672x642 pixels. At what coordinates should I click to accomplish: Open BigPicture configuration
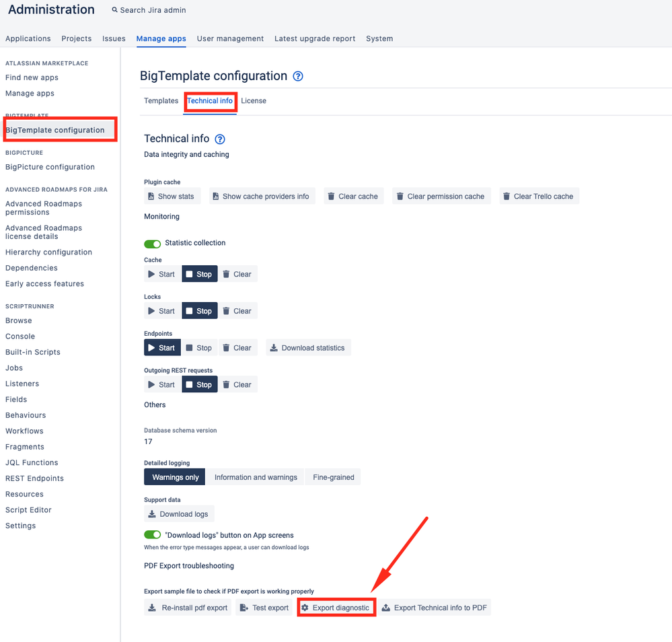(x=50, y=167)
